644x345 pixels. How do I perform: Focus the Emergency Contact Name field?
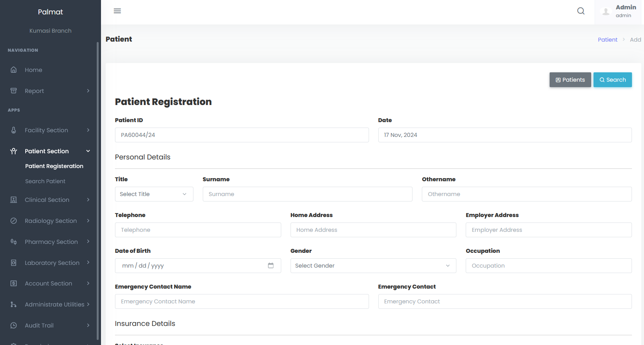(x=242, y=301)
